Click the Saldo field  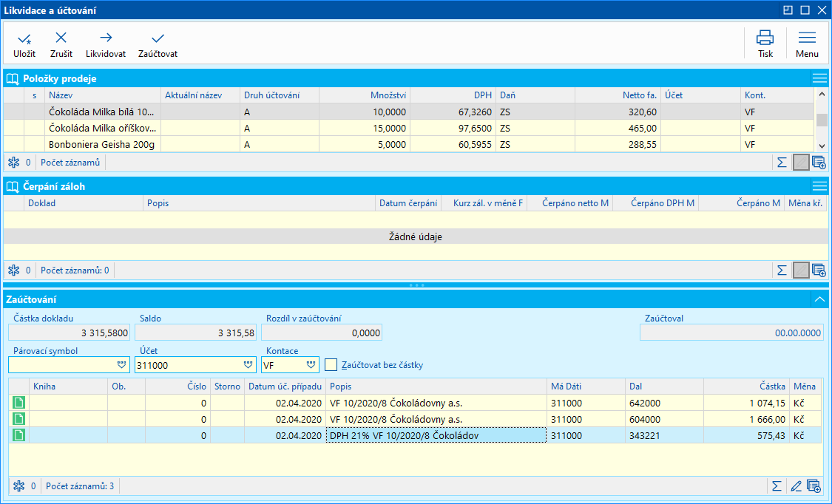click(x=195, y=333)
